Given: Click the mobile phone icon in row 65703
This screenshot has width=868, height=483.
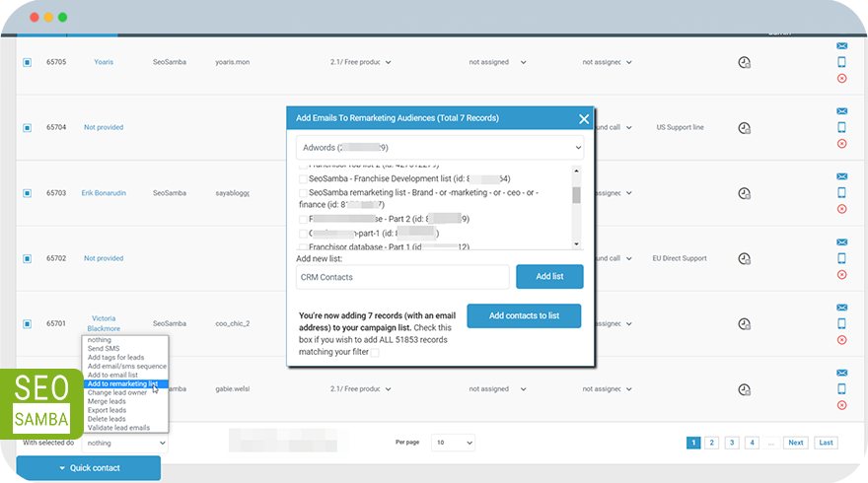Looking at the screenshot, I should click(841, 192).
